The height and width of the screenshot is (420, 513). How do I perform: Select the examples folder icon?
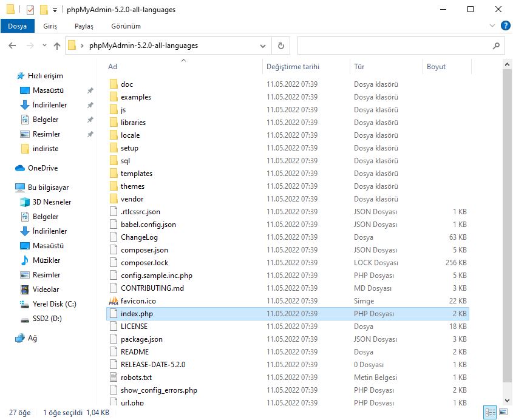(x=114, y=97)
